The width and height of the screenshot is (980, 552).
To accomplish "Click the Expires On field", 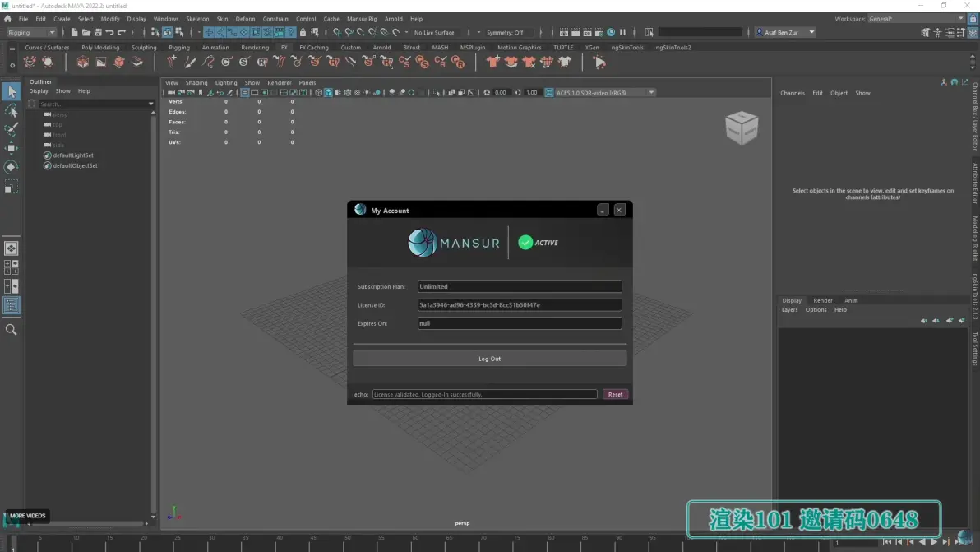I will (x=520, y=323).
